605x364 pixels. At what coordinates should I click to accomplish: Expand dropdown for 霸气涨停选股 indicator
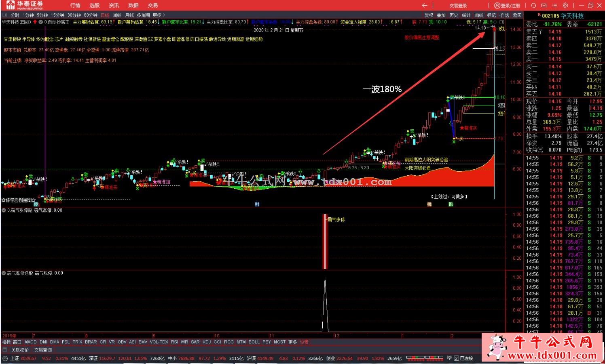tap(4, 273)
